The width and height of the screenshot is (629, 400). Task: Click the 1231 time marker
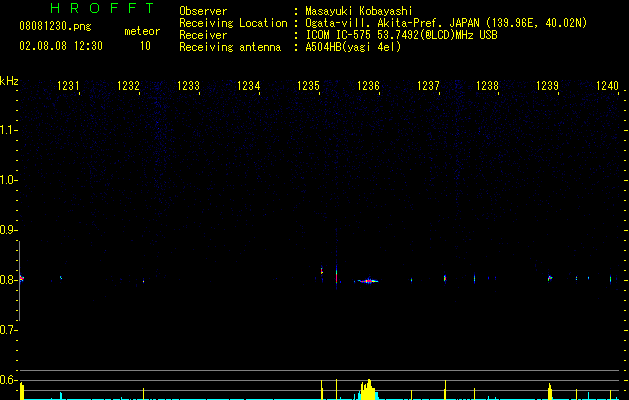[68, 85]
